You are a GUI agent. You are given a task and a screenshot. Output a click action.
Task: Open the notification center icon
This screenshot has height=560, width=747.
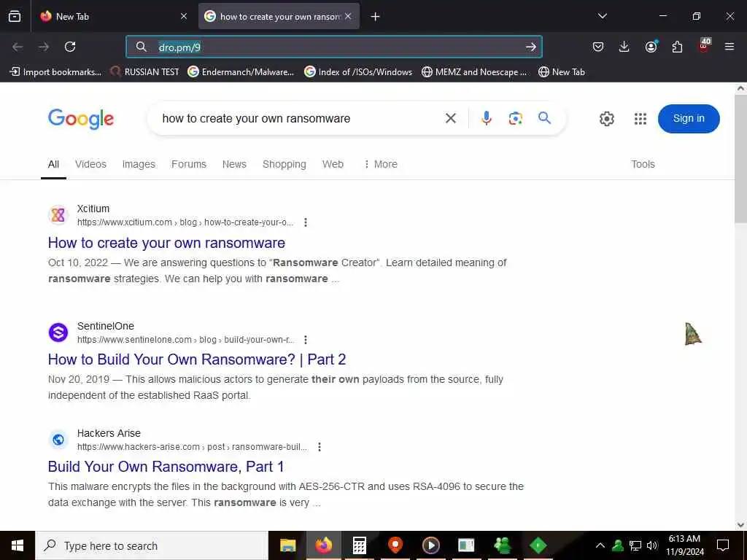pos(723,545)
